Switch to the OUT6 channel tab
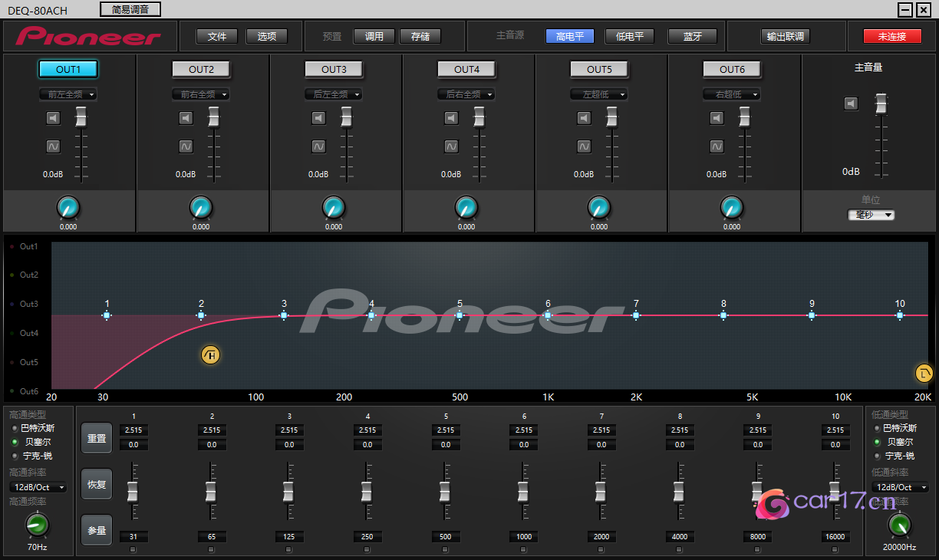Image resolution: width=939 pixels, height=560 pixels. (x=732, y=69)
